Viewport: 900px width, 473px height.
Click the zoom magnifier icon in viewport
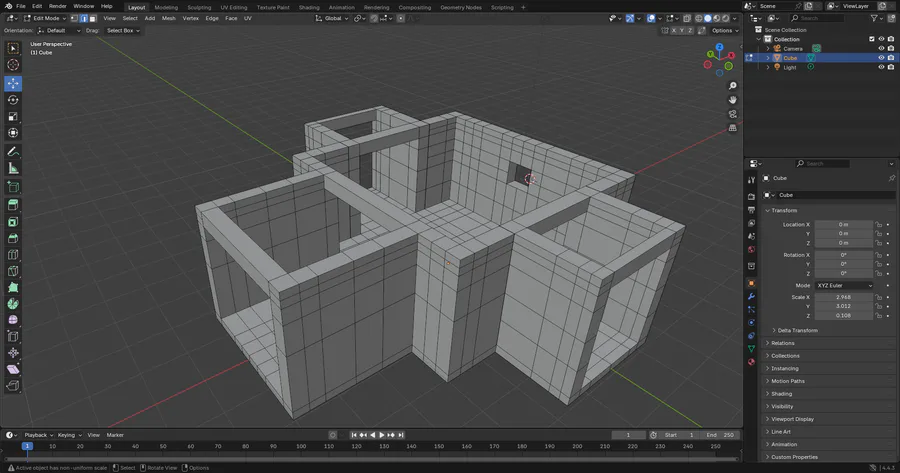[732, 86]
